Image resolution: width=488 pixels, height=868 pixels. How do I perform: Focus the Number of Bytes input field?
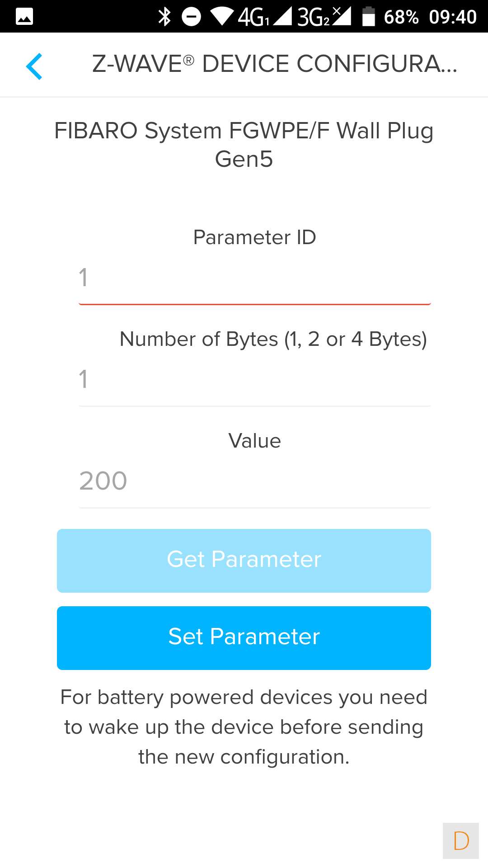(254, 379)
